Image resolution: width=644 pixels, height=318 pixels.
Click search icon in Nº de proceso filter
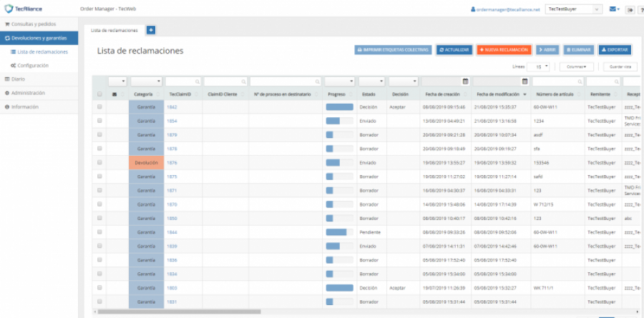click(318, 81)
